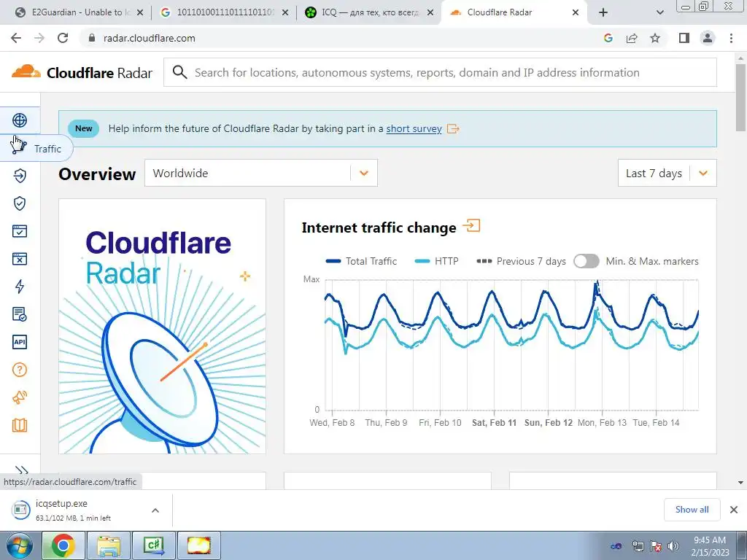Share this page via the share icon
The image size is (747, 560).
[x=632, y=38]
